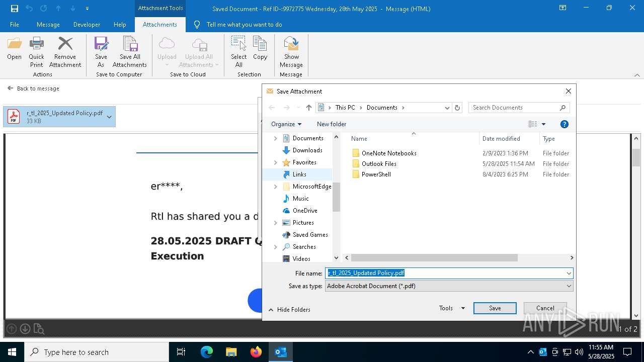Open the Help ribbon tab
The width and height of the screenshot is (644, 362).
click(x=120, y=25)
